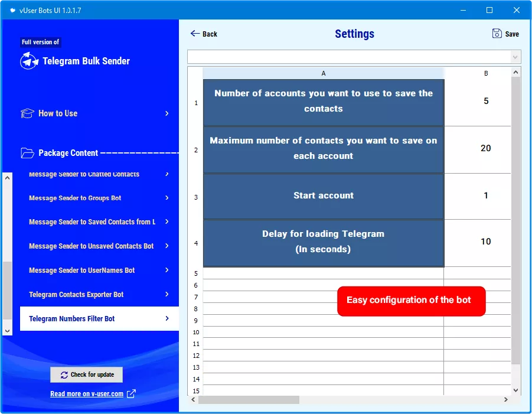The width and height of the screenshot is (532, 414).
Task: Select Message Sender to UserNames Bot
Action: [99, 270]
